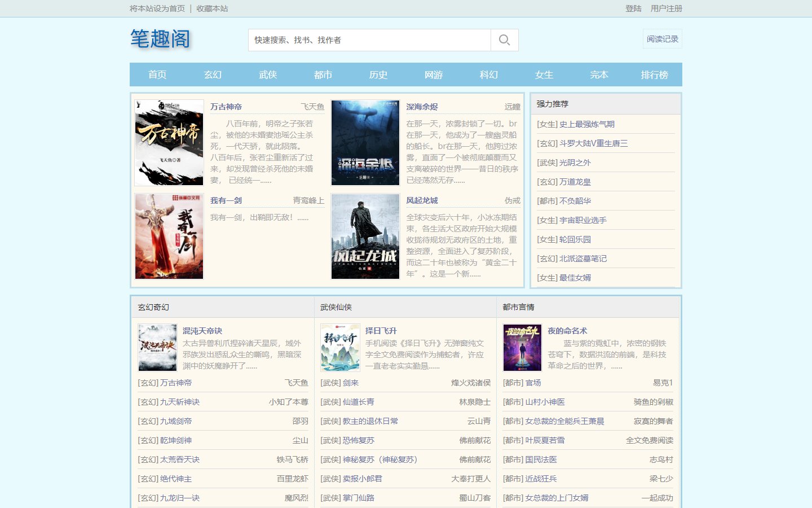This screenshot has height=508, width=812.
Task: Open 卖报小郎君 list entry
Action: [x=363, y=479]
